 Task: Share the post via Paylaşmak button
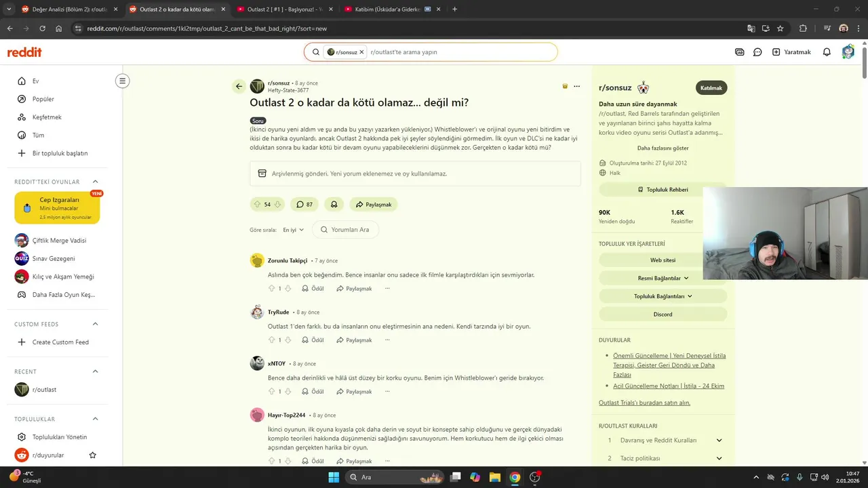click(x=374, y=204)
